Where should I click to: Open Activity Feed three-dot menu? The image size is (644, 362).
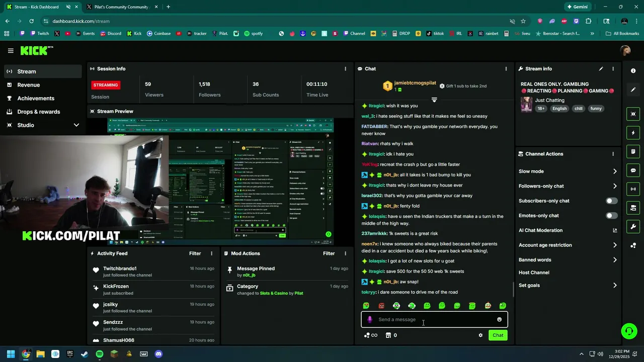point(211,253)
